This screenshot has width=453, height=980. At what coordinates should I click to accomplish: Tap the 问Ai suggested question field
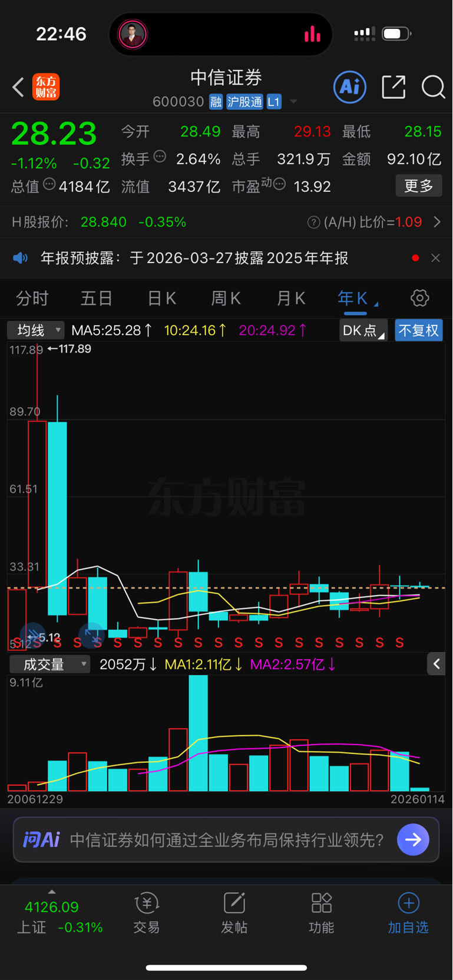[x=226, y=839]
